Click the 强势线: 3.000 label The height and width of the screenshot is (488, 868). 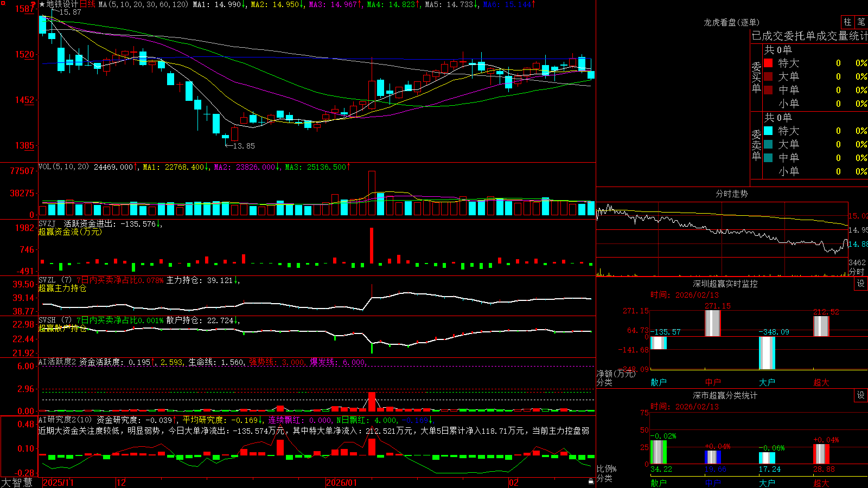click(x=277, y=362)
